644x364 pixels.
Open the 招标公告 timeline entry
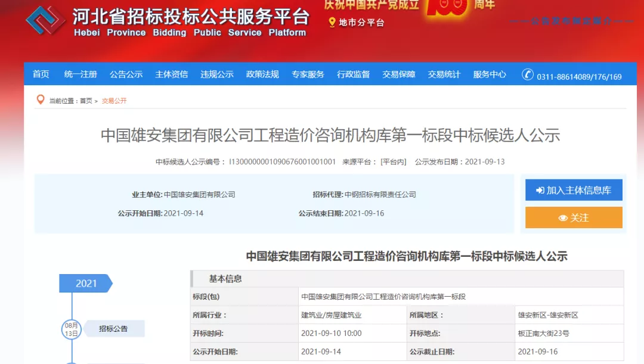click(113, 329)
